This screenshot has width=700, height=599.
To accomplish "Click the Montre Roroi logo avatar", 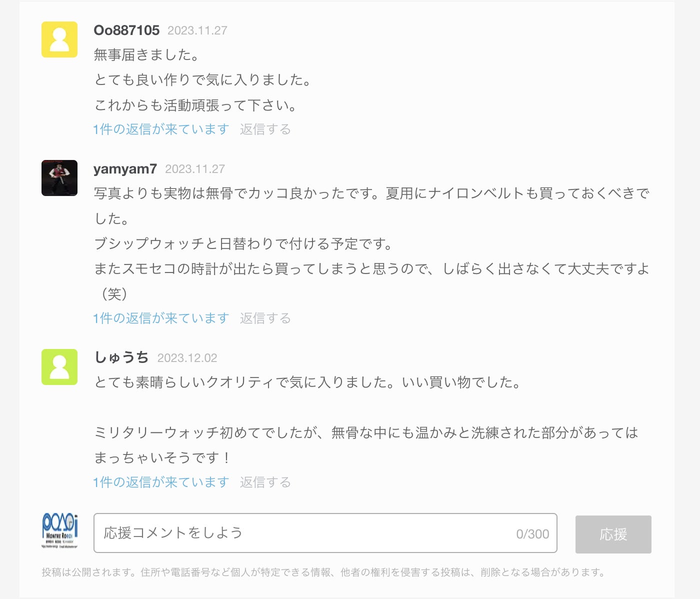I will [59, 531].
